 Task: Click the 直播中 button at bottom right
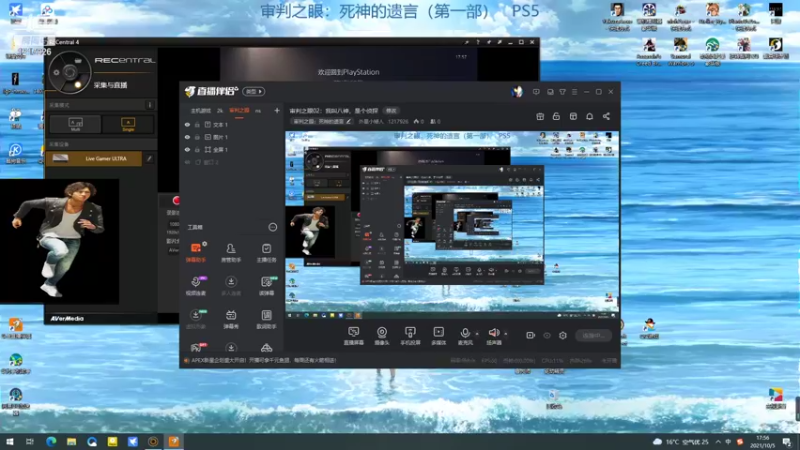tap(593, 336)
